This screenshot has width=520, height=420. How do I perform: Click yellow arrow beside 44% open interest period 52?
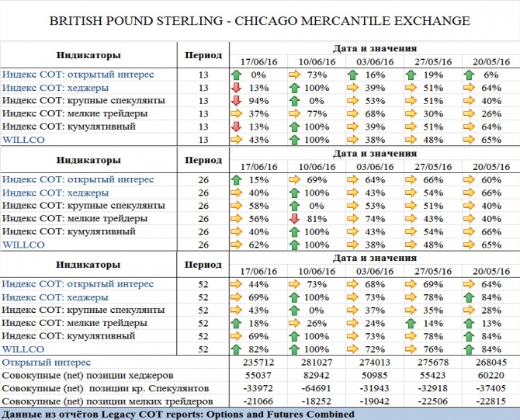tap(236, 284)
